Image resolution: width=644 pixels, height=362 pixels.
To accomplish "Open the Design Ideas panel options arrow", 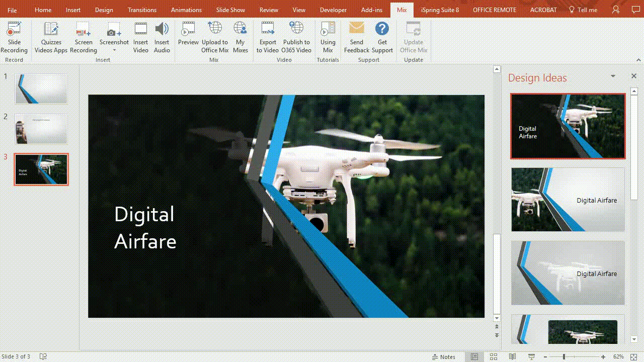I will [613, 75].
